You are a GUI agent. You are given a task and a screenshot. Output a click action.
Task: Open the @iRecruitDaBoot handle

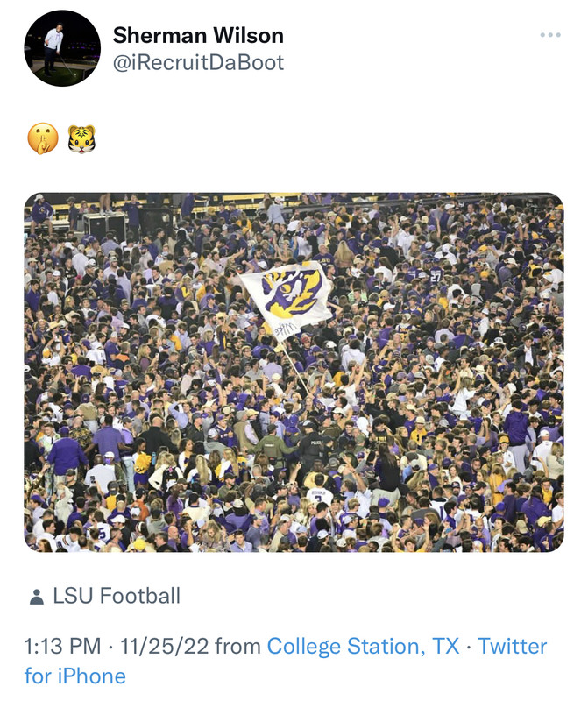click(198, 63)
